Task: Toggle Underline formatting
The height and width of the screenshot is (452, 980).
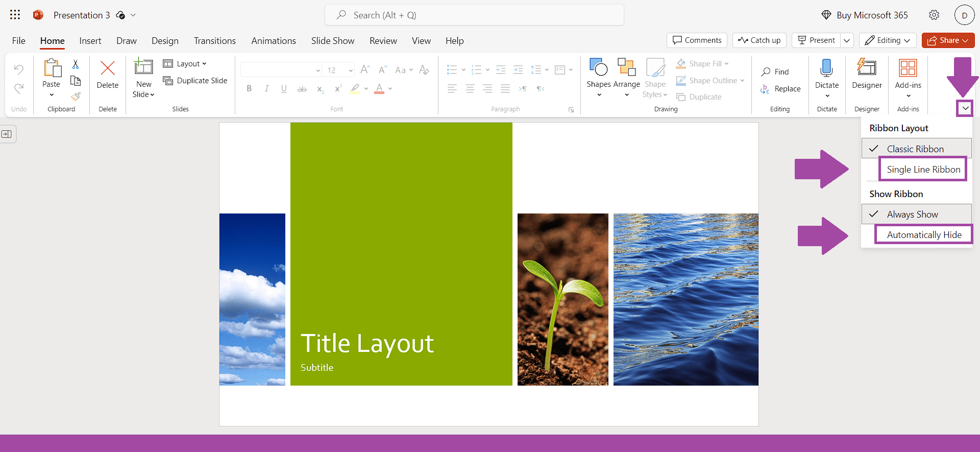Action: pos(284,88)
